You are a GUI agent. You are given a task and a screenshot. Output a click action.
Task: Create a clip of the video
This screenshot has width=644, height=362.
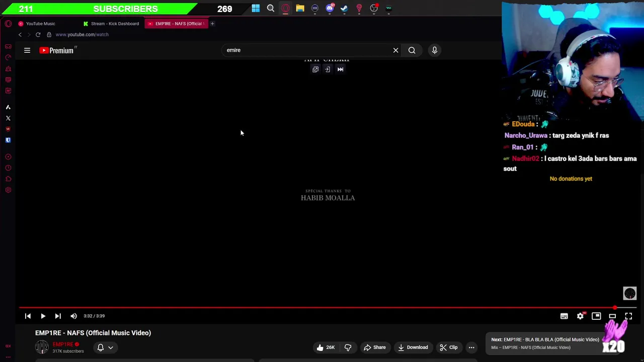click(448, 347)
